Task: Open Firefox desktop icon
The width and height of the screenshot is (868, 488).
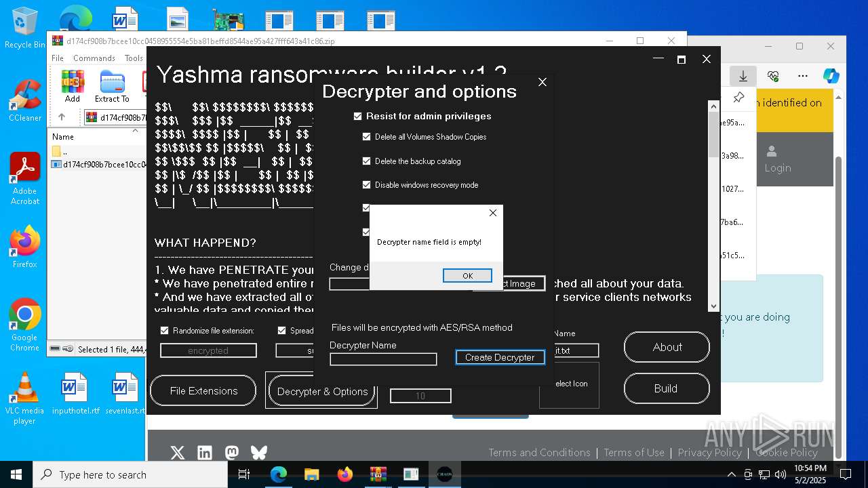Action: click(25, 247)
